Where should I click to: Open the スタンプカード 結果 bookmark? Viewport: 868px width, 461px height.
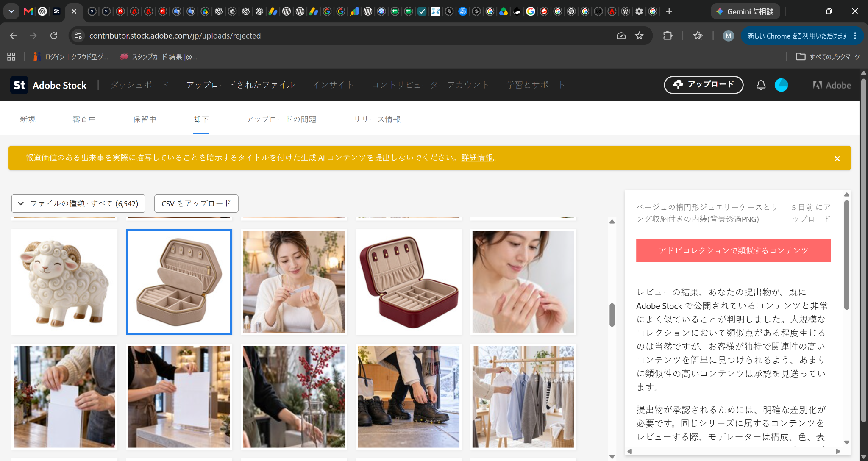[x=159, y=56]
